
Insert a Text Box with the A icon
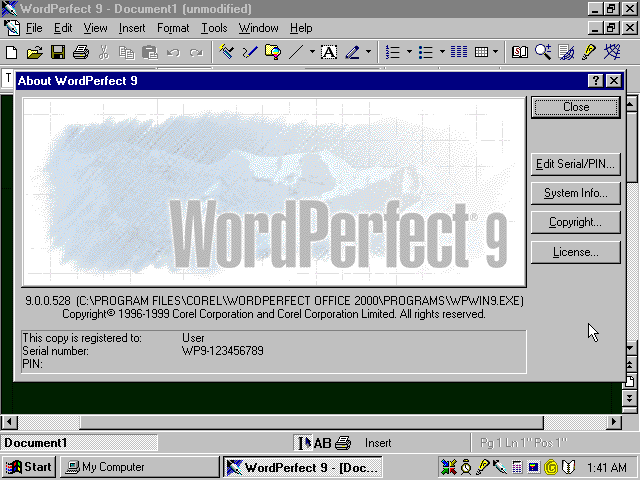329,52
